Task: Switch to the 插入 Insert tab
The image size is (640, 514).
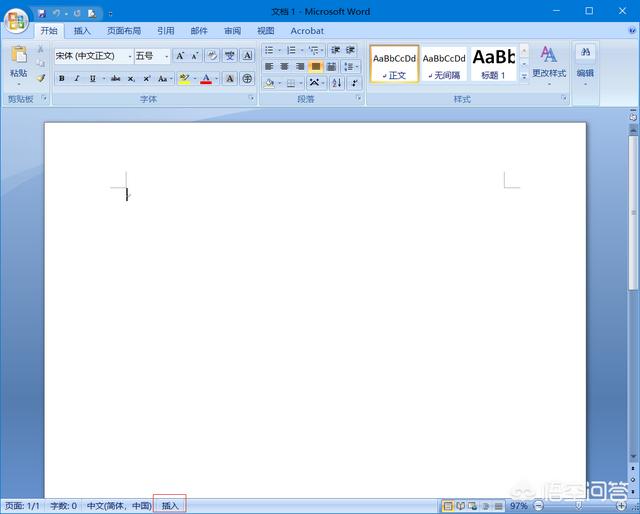Action: [x=82, y=31]
